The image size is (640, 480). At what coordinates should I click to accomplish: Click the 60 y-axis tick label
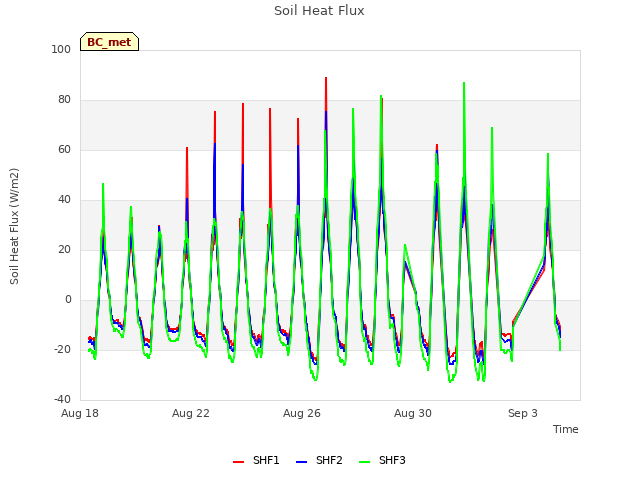pyautogui.click(x=64, y=149)
